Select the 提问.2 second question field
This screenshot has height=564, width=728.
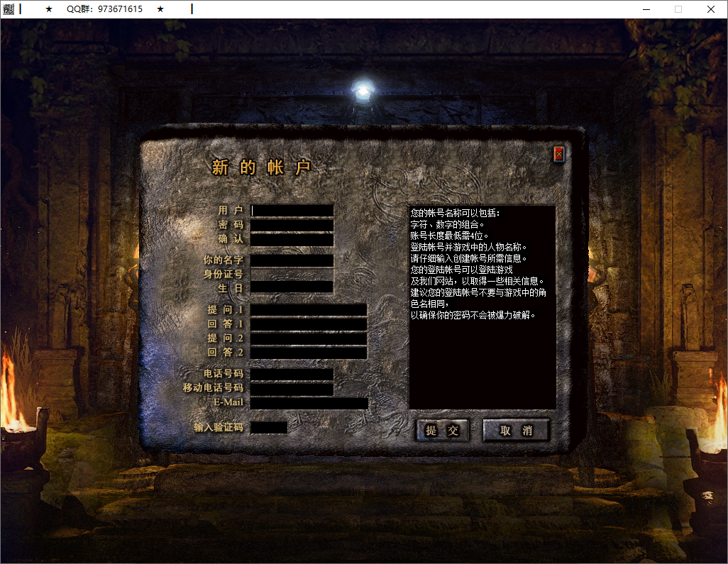[x=307, y=338]
